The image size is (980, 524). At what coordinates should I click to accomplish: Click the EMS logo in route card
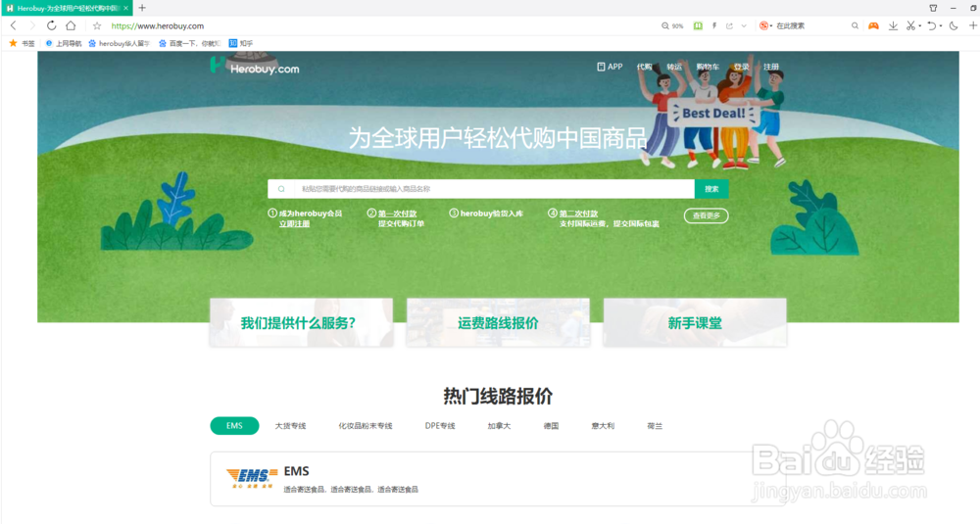251,478
